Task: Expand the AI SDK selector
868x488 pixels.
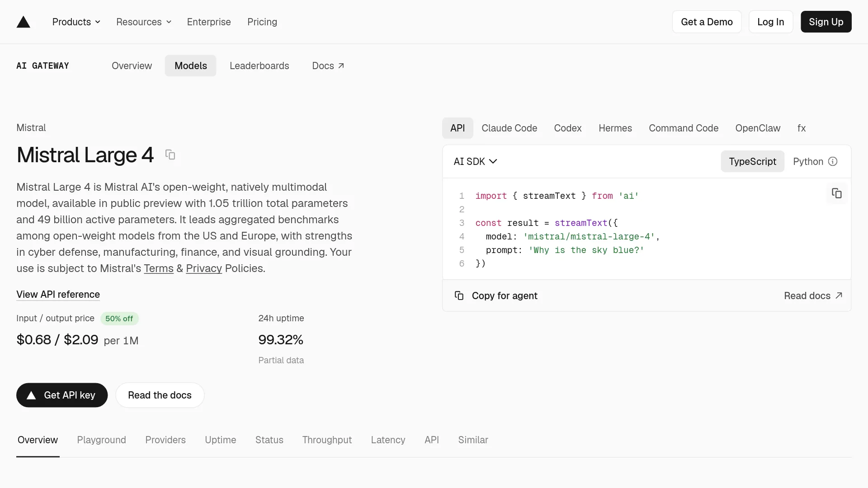Action: tap(476, 161)
